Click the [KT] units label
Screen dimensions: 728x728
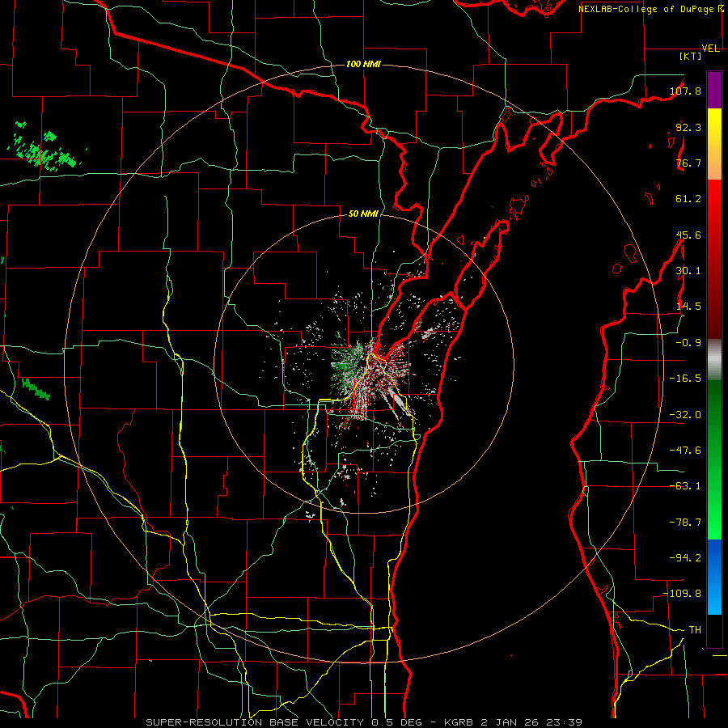[x=691, y=56]
